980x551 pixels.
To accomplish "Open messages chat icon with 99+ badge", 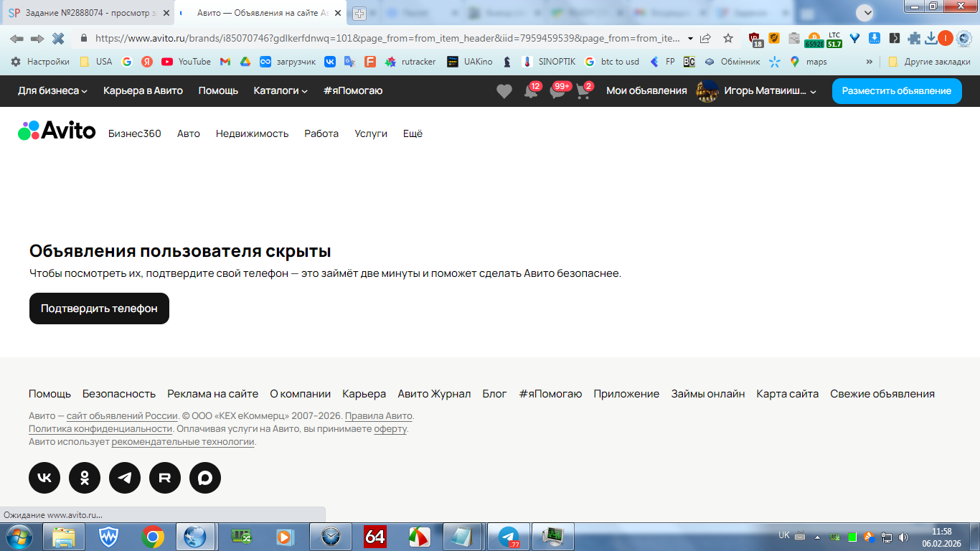I will point(558,91).
